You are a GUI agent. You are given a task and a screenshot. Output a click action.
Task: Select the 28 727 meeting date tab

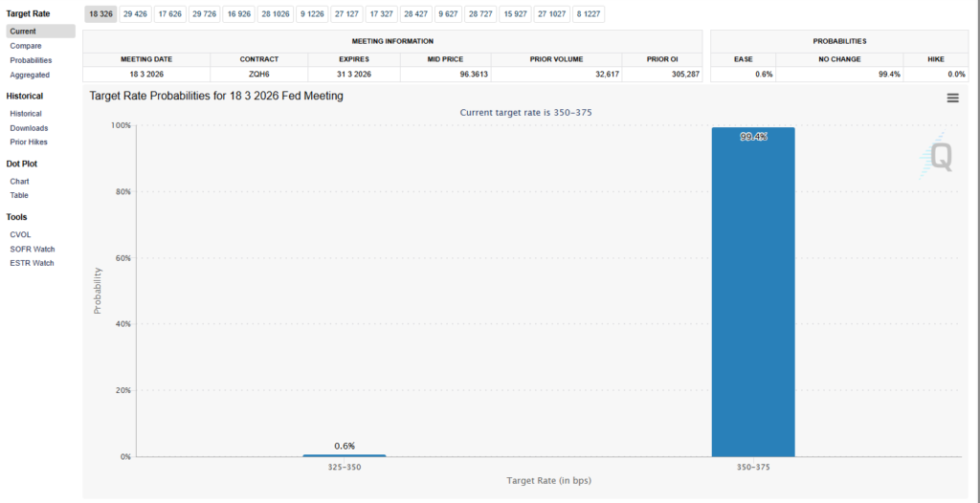tap(480, 14)
